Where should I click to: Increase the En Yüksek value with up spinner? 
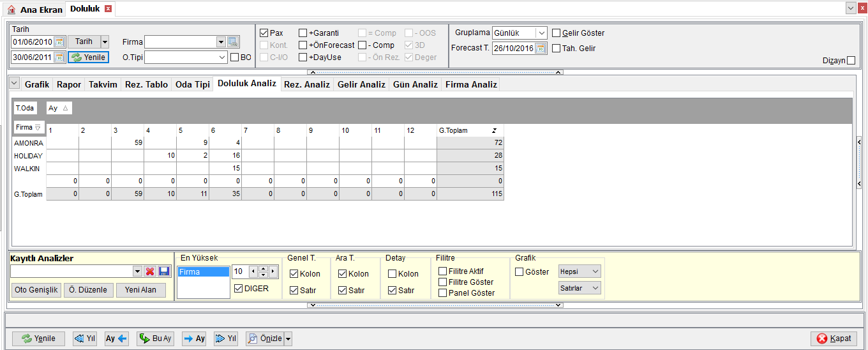pyautogui.click(x=263, y=268)
